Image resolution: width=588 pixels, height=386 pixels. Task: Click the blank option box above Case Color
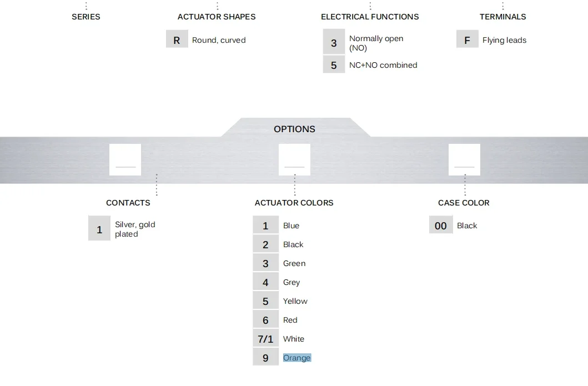[464, 159]
